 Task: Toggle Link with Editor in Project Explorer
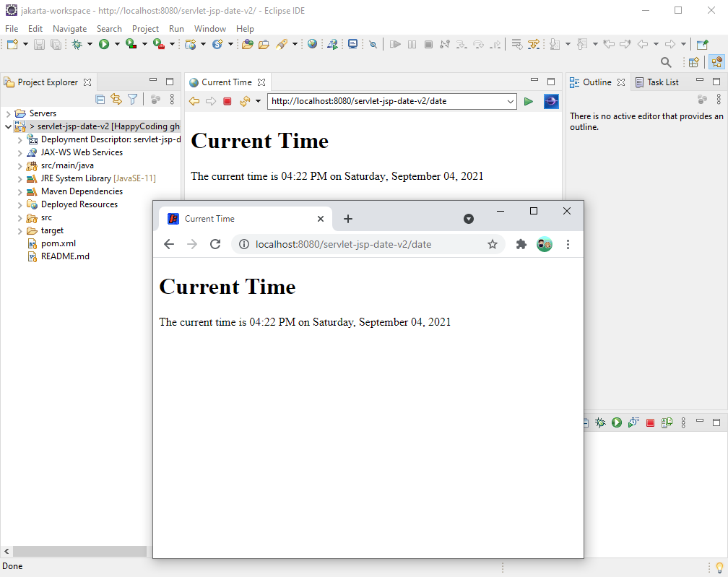point(116,100)
